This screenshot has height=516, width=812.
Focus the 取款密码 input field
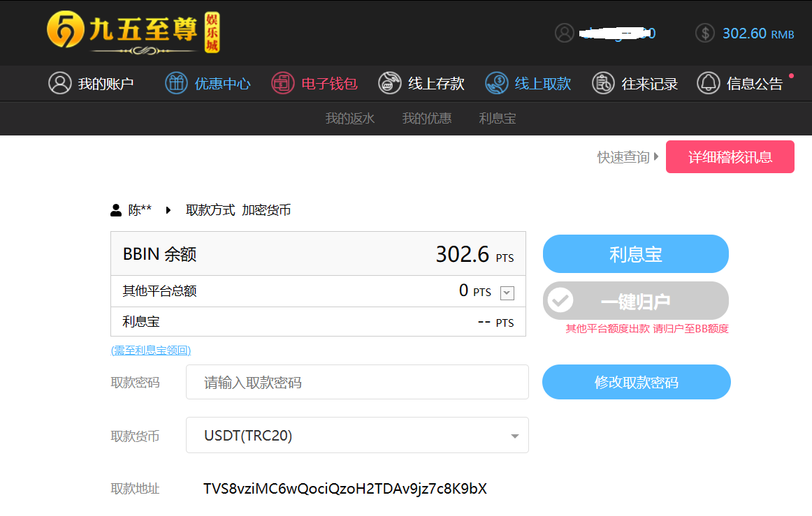(357, 382)
